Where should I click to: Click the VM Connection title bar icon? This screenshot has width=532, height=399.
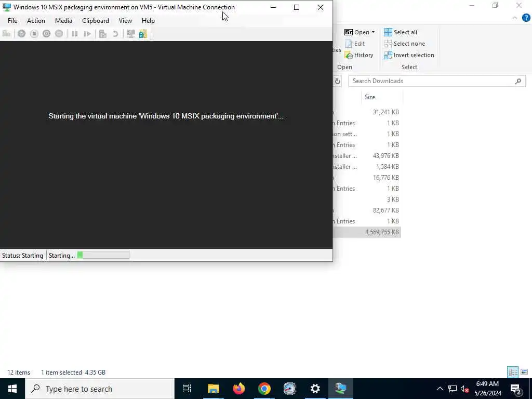[6, 7]
